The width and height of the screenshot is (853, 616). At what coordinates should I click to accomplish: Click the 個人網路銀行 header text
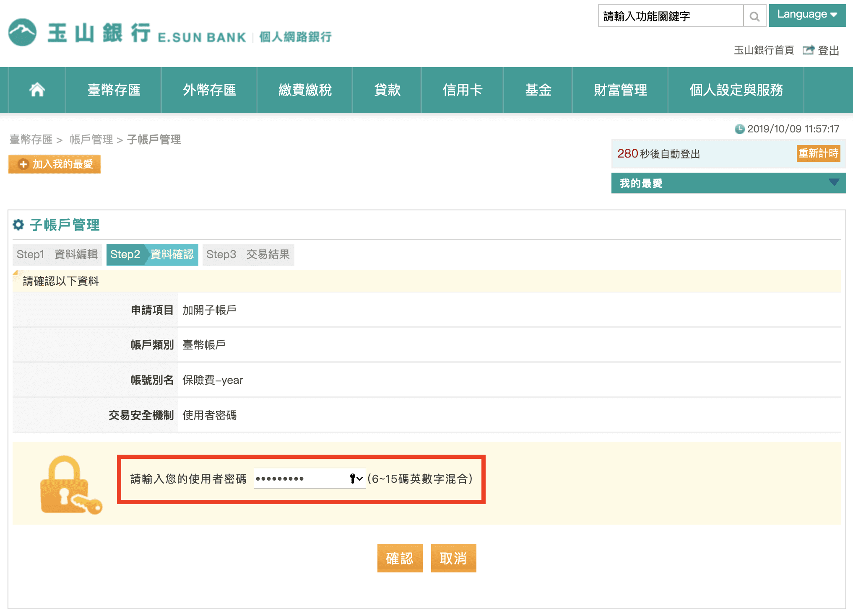(295, 37)
